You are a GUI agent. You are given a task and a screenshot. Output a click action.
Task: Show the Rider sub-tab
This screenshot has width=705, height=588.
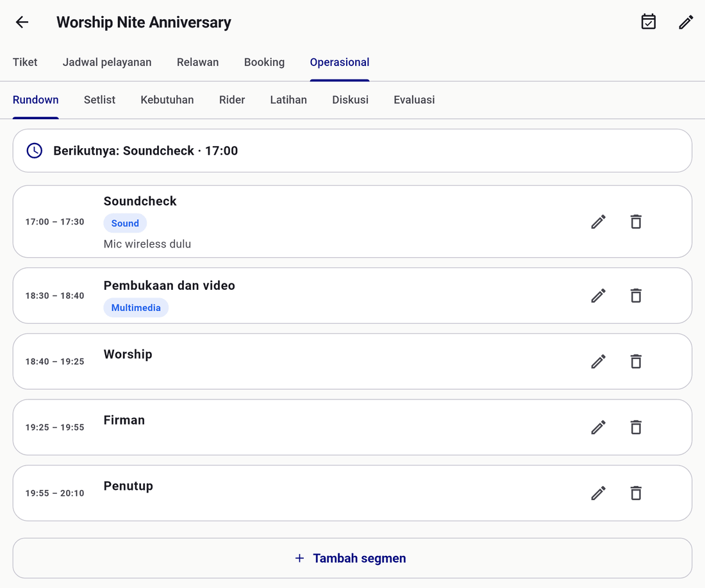[x=232, y=100]
